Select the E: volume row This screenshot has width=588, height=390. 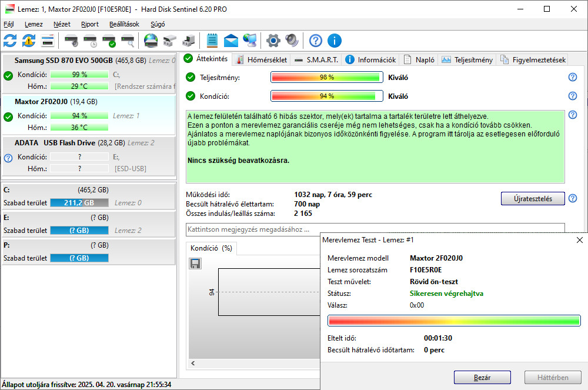(x=89, y=224)
